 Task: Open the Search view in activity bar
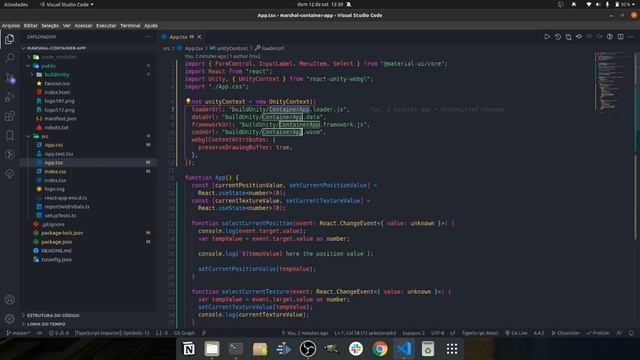tap(9, 58)
